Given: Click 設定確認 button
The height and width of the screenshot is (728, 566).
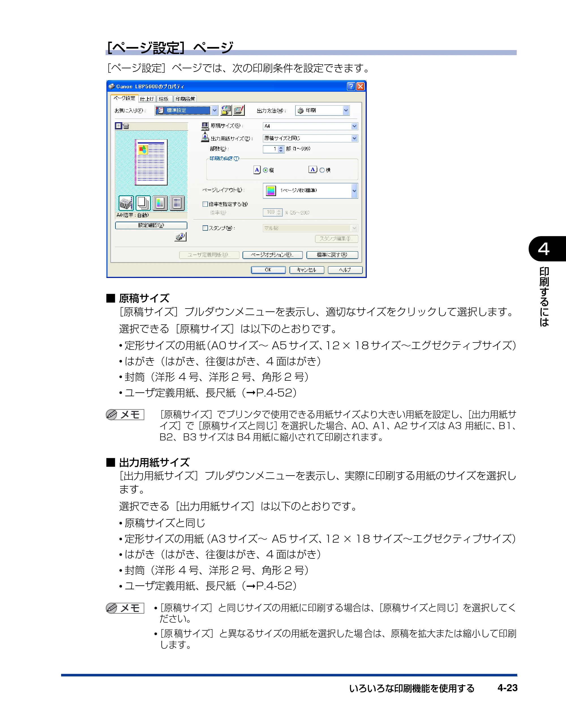Looking at the screenshot, I should 151,225.
